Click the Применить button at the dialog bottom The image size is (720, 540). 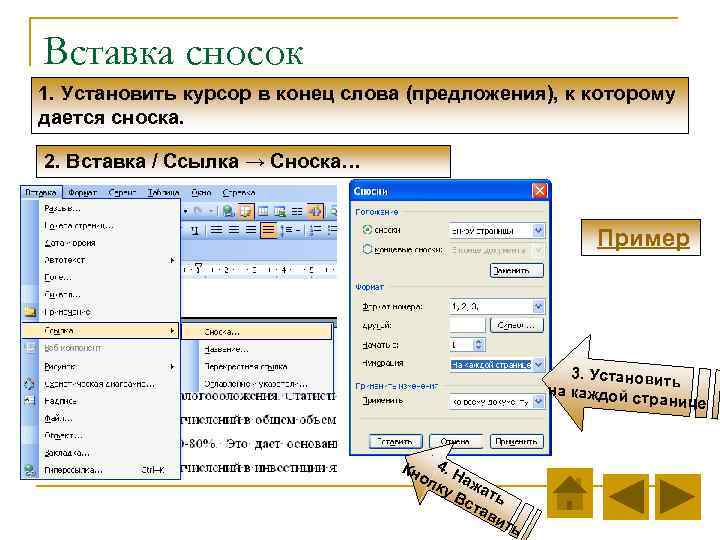pos(517,442)
